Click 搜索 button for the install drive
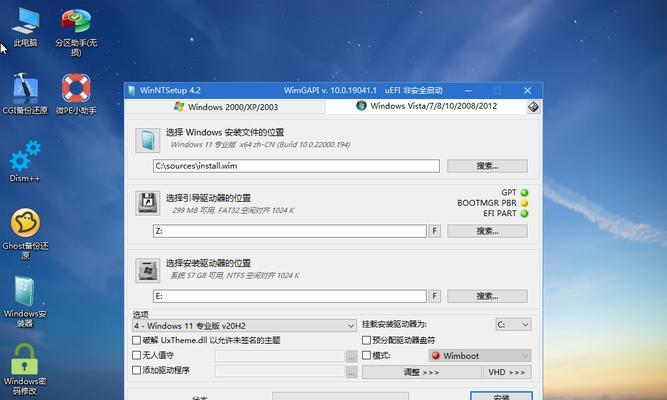Viewport: 667px width, 400px height. click(x=487, y=296)
